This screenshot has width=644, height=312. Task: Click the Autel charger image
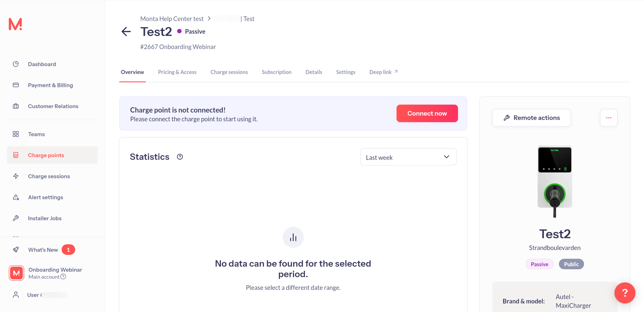coord(554,181)
